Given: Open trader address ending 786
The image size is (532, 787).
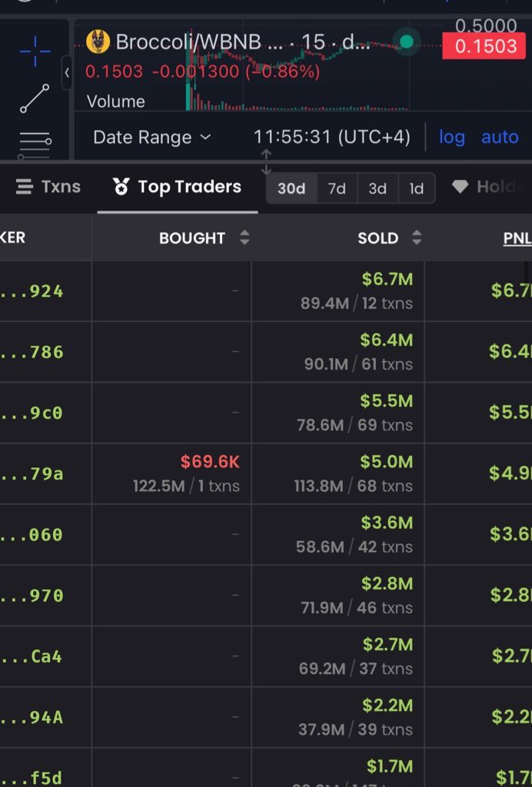Looking at the screenshot, I should click(x=32, y=352).
